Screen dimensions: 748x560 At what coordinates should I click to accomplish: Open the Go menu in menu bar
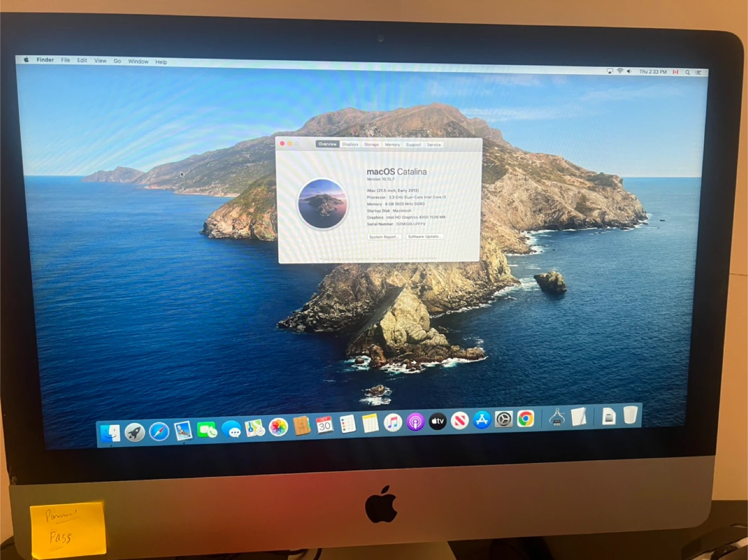click(117, 61)
